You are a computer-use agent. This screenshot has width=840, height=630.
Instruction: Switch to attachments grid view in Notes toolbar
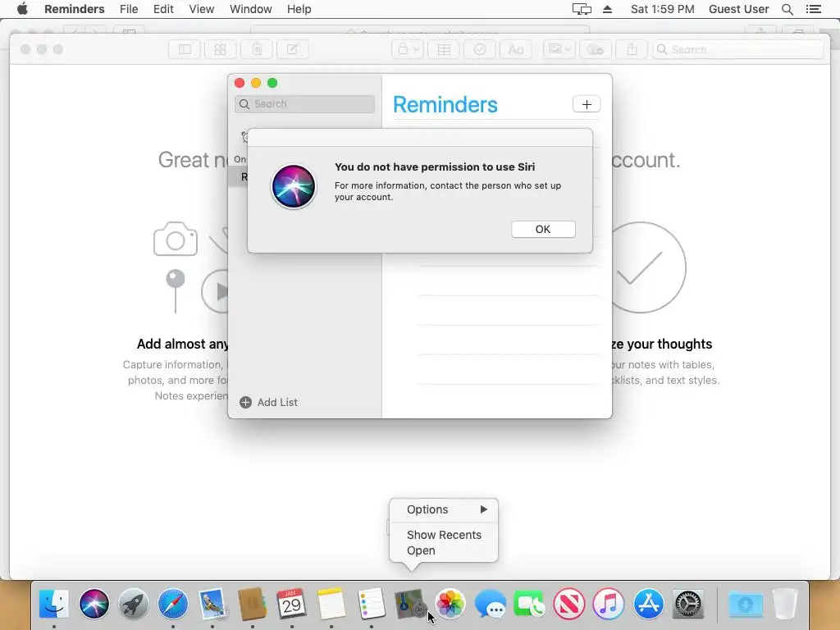(220, 49)
